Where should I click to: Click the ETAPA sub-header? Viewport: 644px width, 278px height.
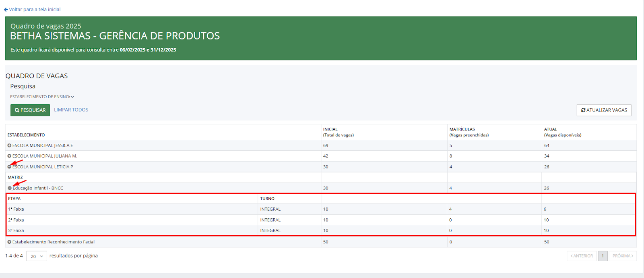tap(14, 199)
